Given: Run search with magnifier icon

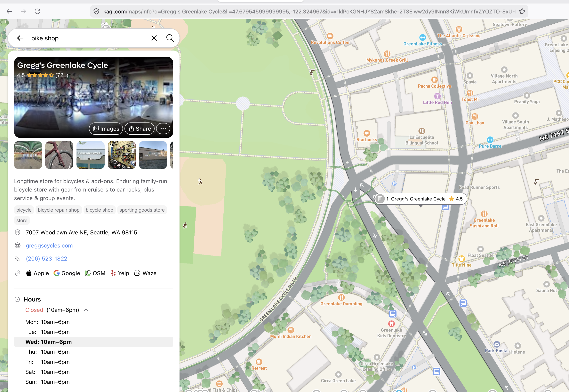Looking at the screenshot, I should [x=170, y=38].
